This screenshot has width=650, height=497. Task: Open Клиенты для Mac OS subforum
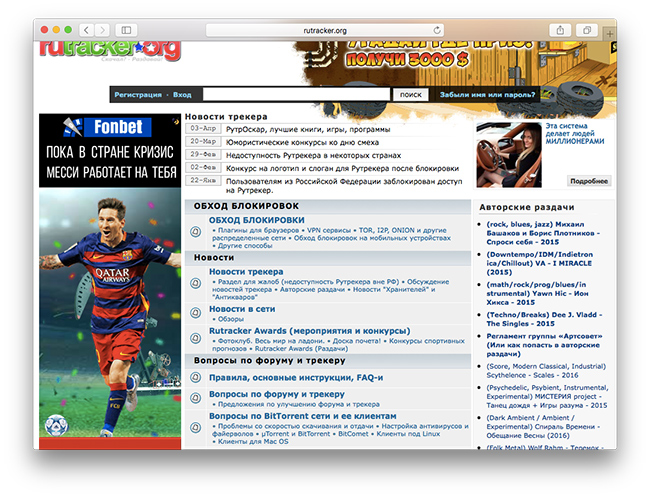253,442
